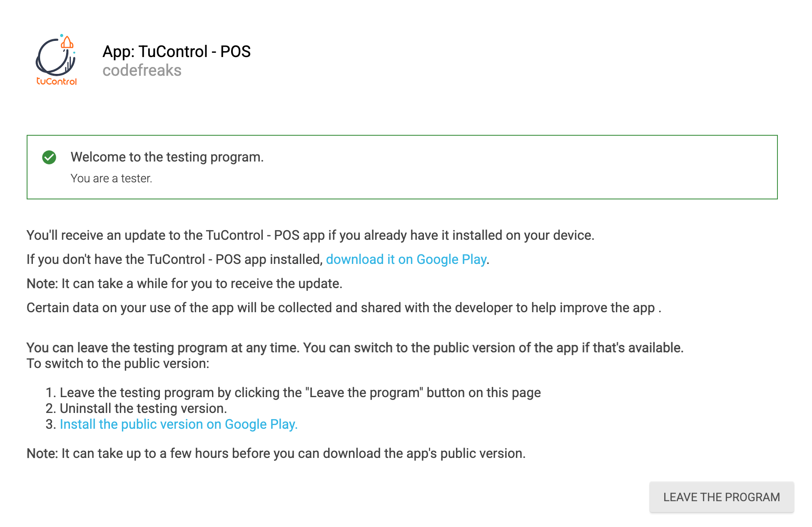Open Install the public version on Google Play

tap(179, 424)
